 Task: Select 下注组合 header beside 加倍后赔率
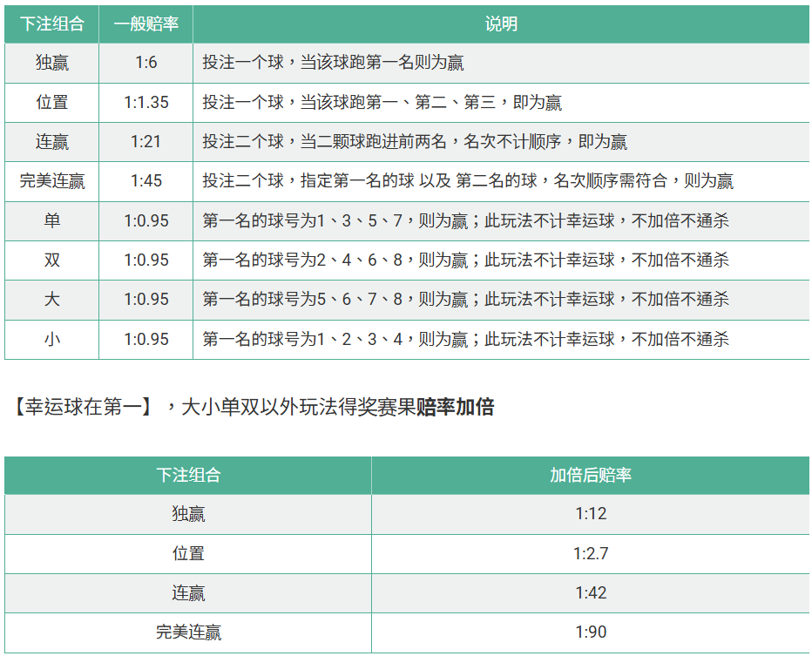pyautogui.click(x=188, y=476)
